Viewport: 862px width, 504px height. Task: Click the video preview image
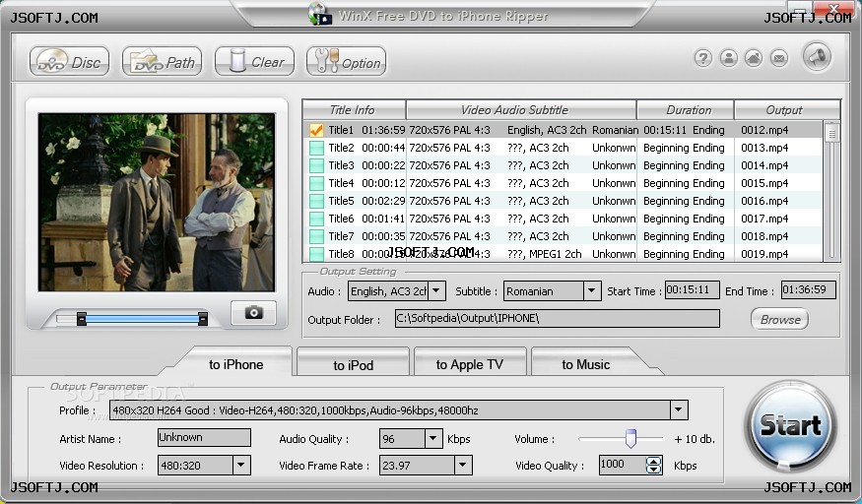[x=157, y=202]
